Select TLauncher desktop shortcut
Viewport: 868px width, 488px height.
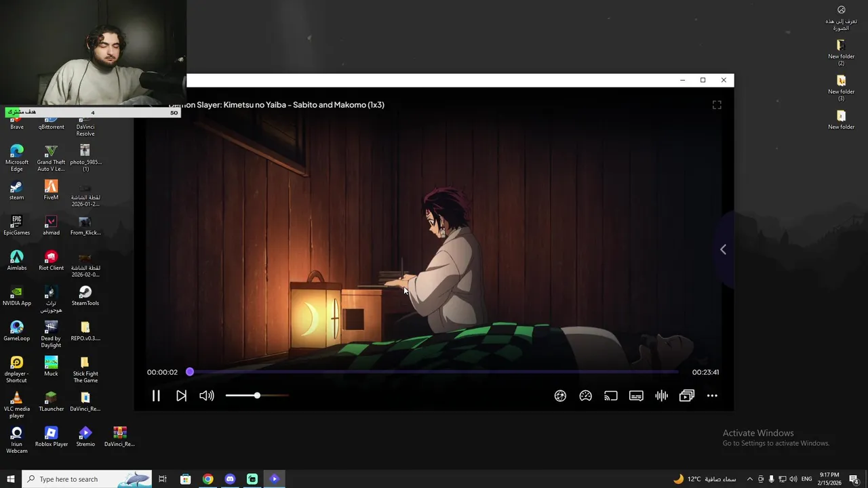coord(51,401)
